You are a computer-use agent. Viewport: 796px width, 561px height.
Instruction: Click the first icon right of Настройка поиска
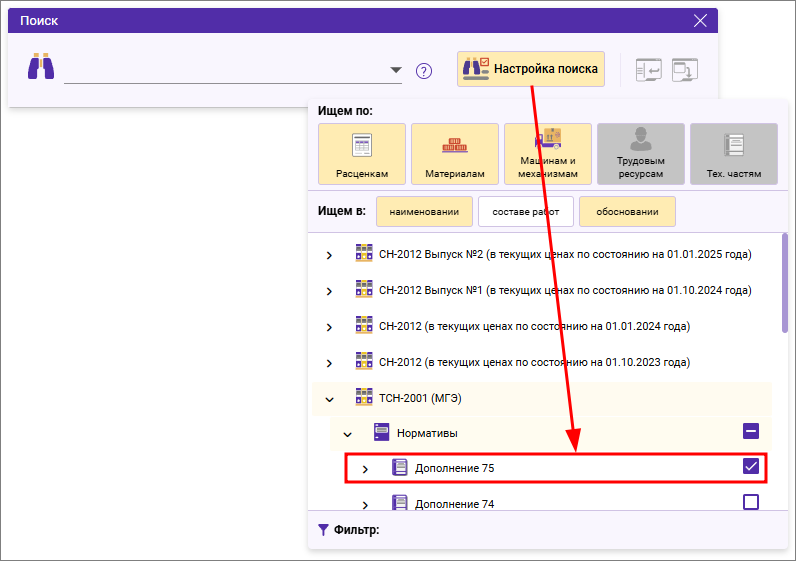pos(649,70)
